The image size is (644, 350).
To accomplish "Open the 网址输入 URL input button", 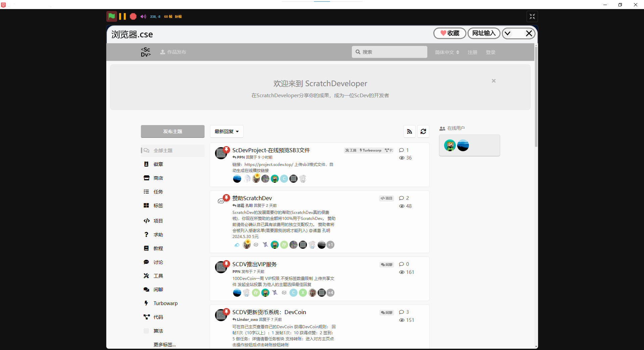I will pyautogui.click(x=484, y=33).
